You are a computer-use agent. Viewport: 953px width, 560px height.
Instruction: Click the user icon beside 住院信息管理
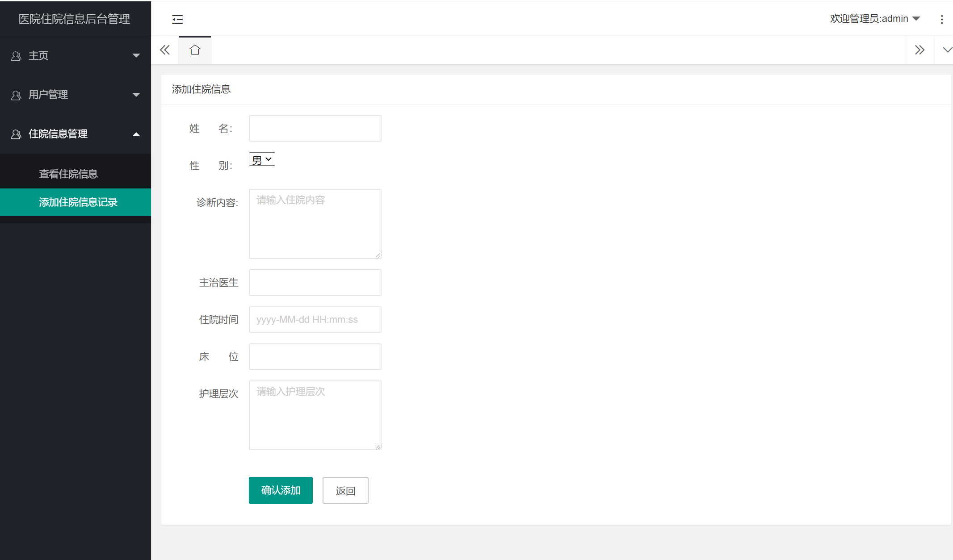coord(16,134)
